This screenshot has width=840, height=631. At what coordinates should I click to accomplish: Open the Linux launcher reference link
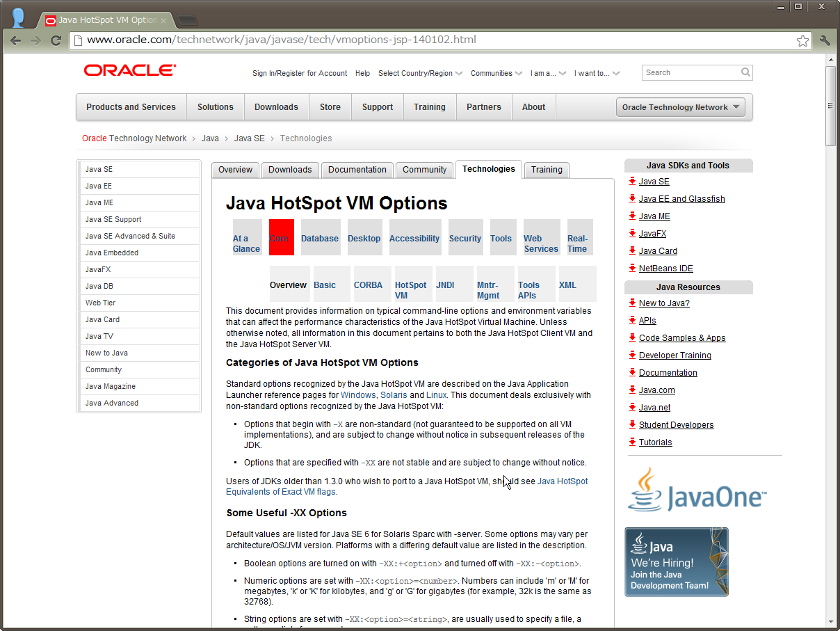click(x=436, y=394)
